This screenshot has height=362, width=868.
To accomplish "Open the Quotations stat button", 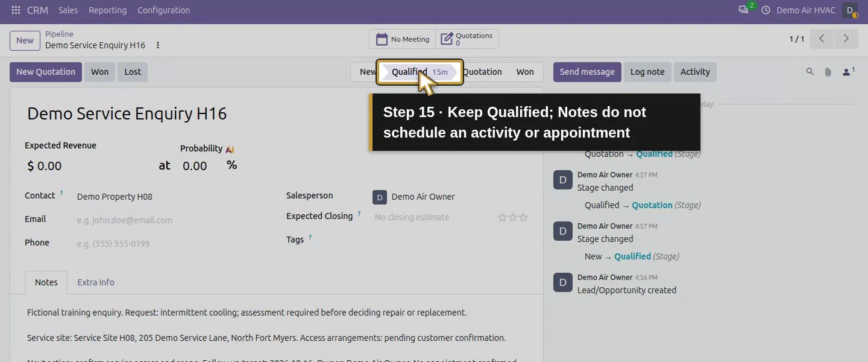I will 467,39.
